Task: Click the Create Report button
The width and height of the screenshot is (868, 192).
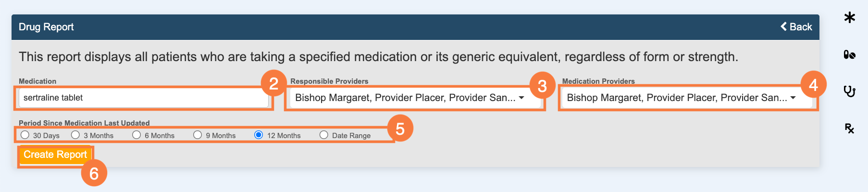Action: 55,154
